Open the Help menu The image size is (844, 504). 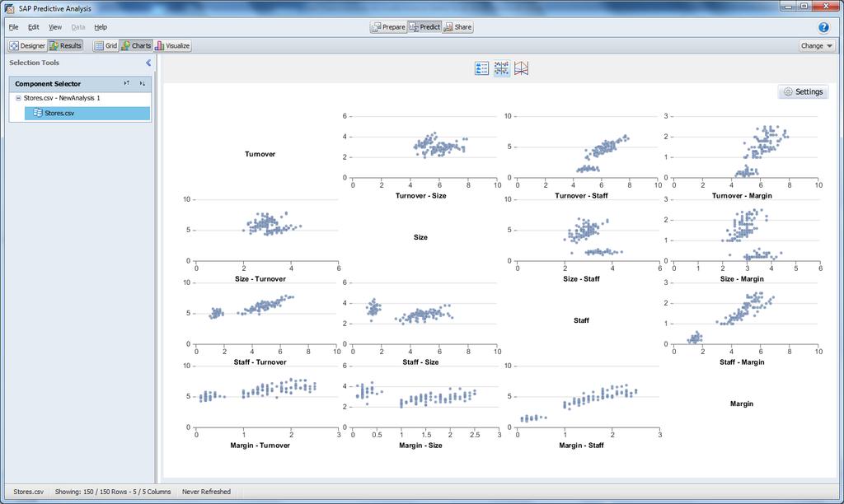(x=101, y=27)
